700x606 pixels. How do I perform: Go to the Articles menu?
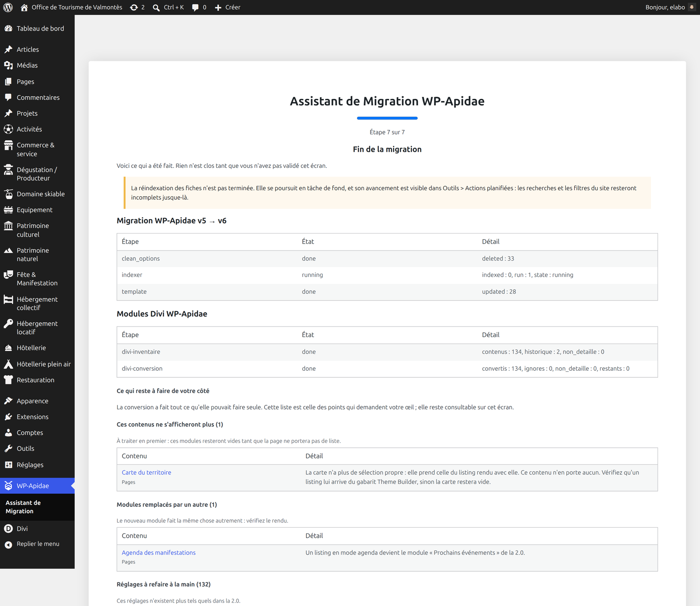[28, 49]
